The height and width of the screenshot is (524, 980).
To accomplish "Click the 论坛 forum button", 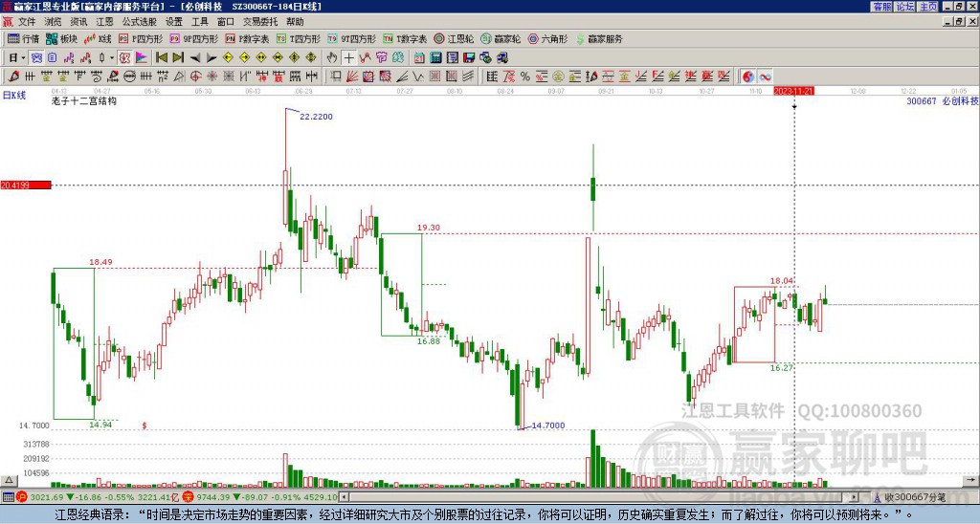I will [904, 7].
